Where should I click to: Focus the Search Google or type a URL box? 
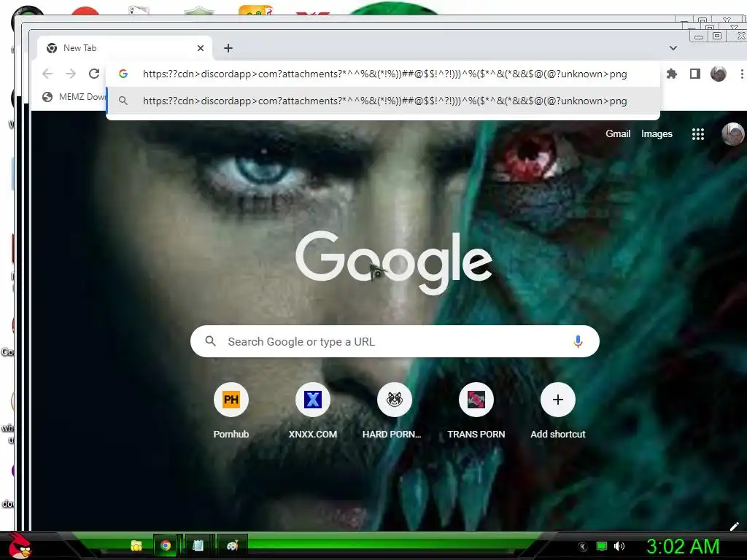(395, 341)
